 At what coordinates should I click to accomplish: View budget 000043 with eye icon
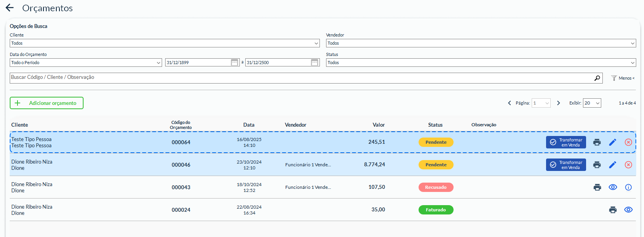click(x=613, y=187)
